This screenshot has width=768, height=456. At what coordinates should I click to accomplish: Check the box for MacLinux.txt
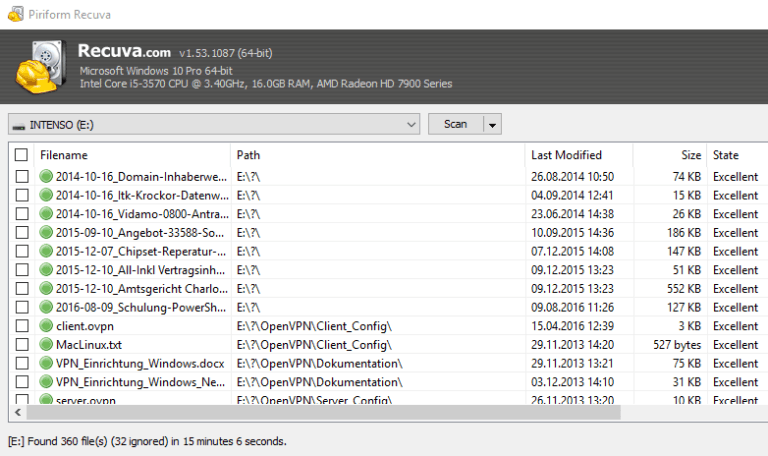pos(22,344)
